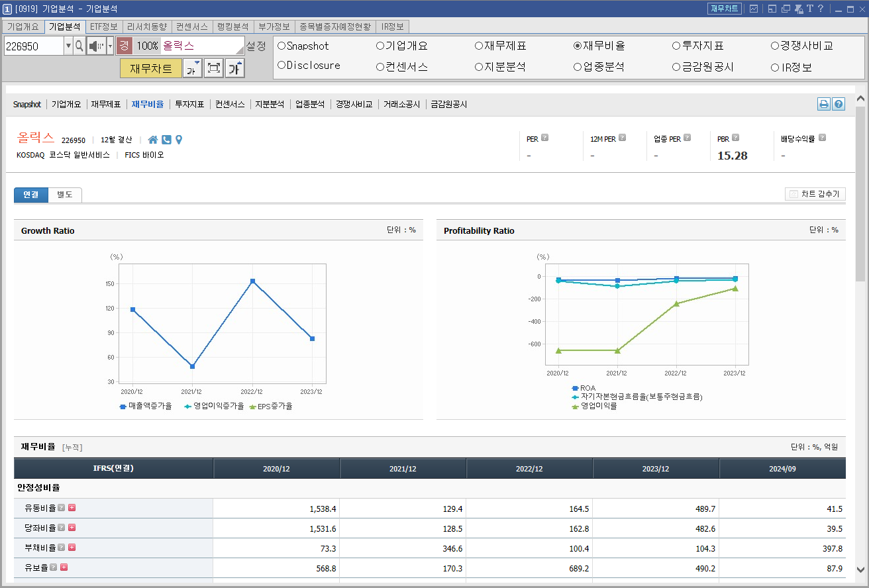This screenshot has height=588, width=869.
Task: Click the map pin location icon
Action: (178, 140)
